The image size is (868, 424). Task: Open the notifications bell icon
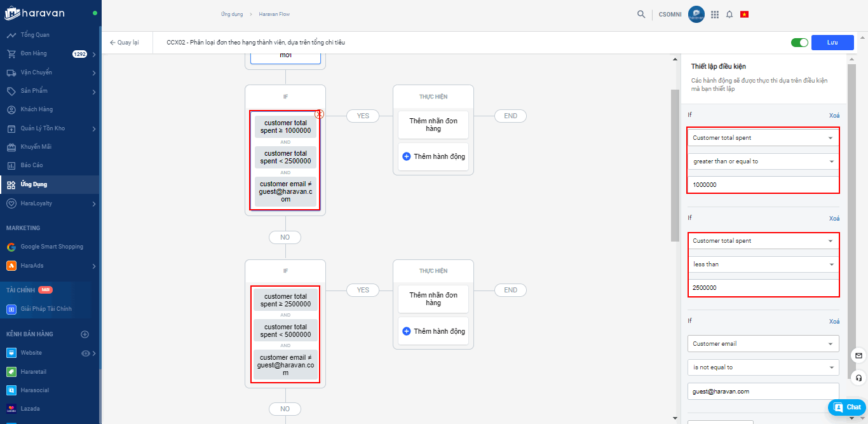coord(729,14)
